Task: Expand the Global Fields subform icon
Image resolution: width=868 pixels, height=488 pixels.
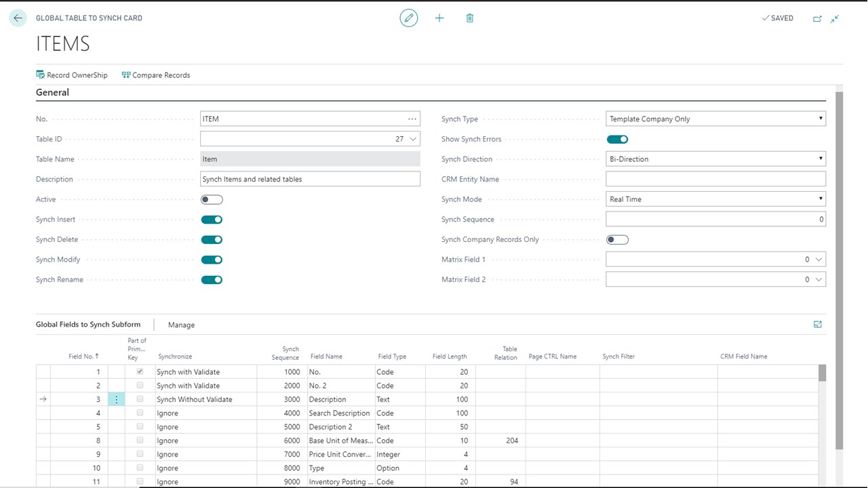Action: pos(818,325)
